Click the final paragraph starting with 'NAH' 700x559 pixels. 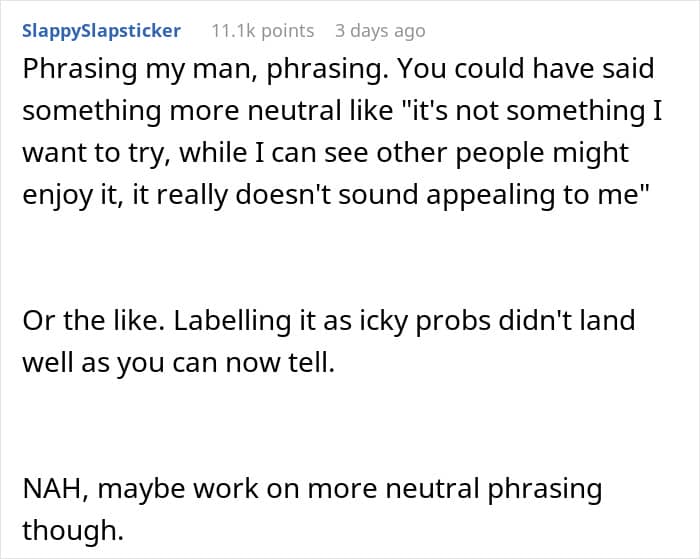(312, 509)
